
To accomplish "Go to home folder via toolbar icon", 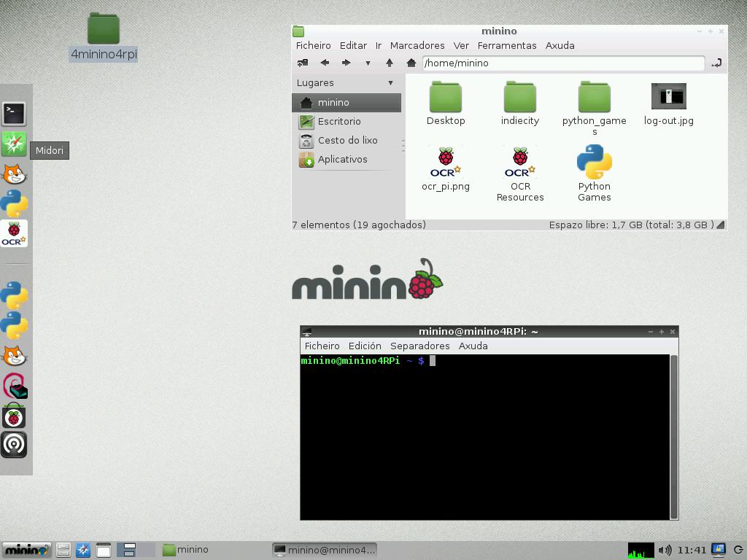I will click(x=411, y=63).
